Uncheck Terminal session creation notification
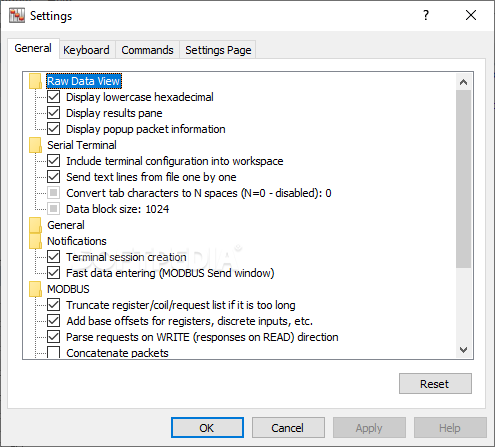Image resolution: width=495 pixels, height=447 pixels. pos(53,257)
